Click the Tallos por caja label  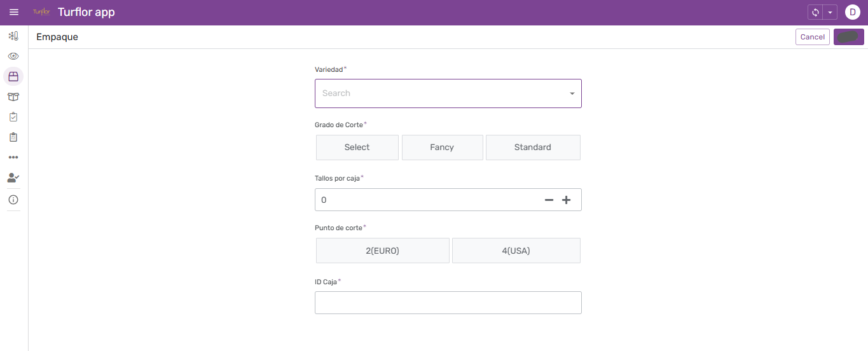click(338, 178)
